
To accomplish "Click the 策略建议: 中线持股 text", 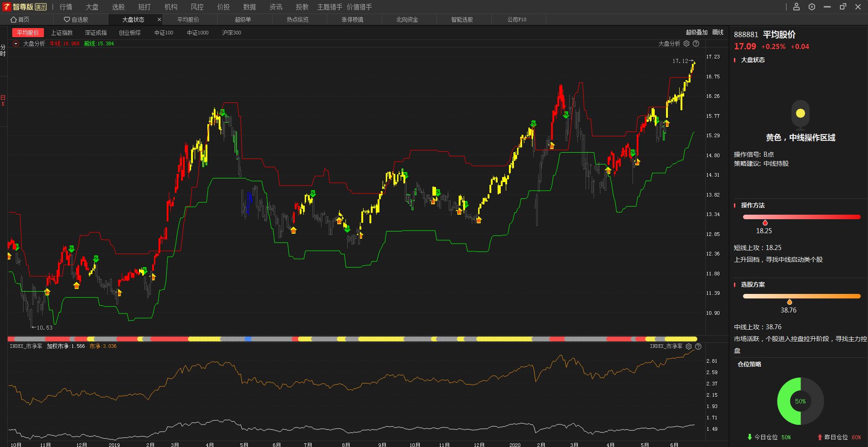I will pos(761,163).
